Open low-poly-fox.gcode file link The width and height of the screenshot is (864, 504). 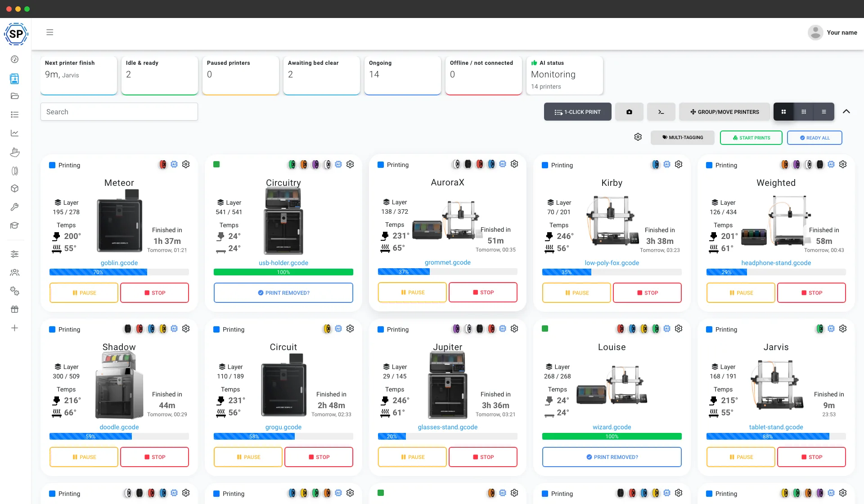[612, 263]
